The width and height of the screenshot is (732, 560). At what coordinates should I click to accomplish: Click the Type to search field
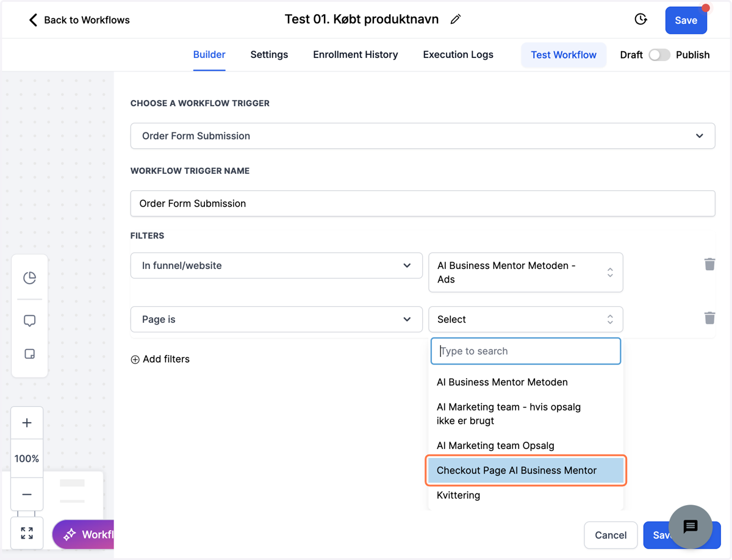pyautogui.click(x=526, y=351)
